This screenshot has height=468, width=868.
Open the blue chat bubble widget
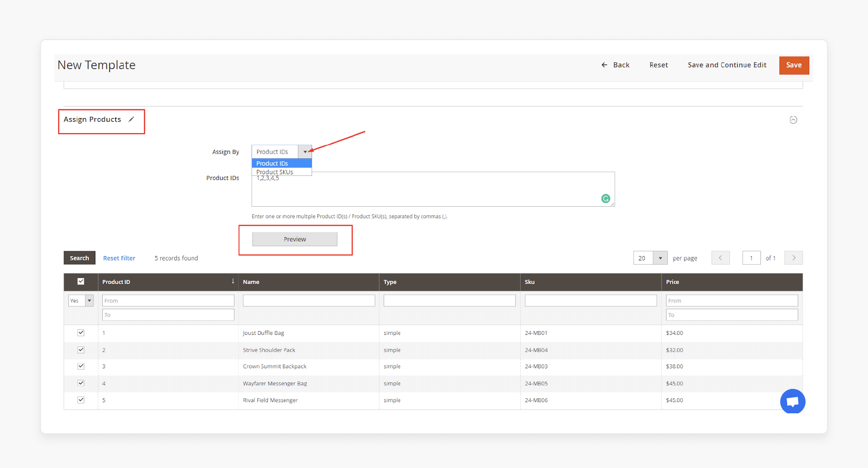[792, 401]
